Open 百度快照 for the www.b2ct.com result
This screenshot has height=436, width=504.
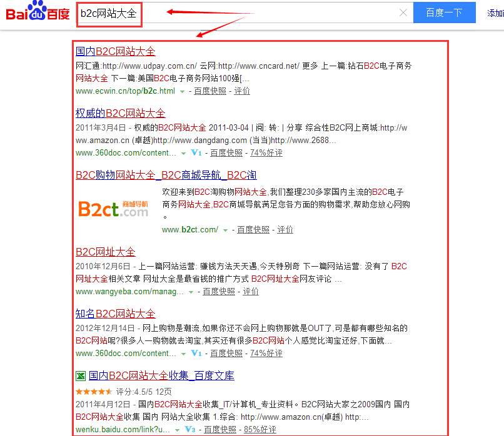click(253, 229)
